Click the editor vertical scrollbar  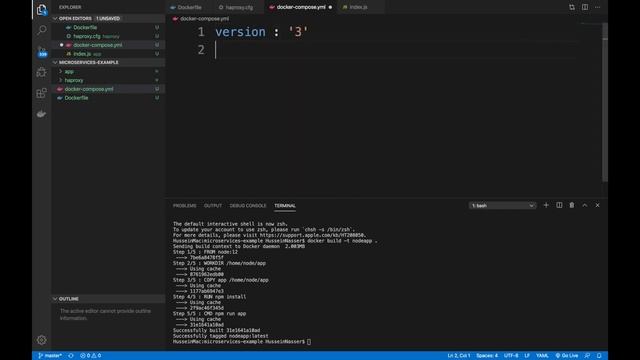(605, 102)
